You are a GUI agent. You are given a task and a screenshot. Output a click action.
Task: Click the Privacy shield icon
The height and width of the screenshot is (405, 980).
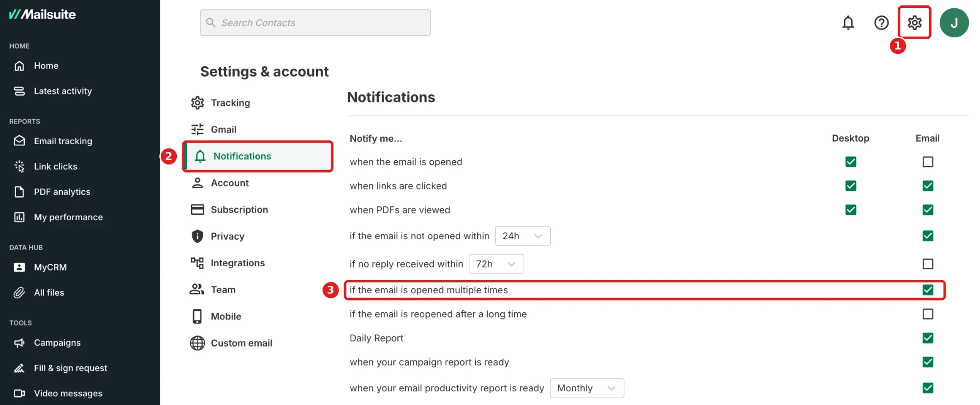197,236
